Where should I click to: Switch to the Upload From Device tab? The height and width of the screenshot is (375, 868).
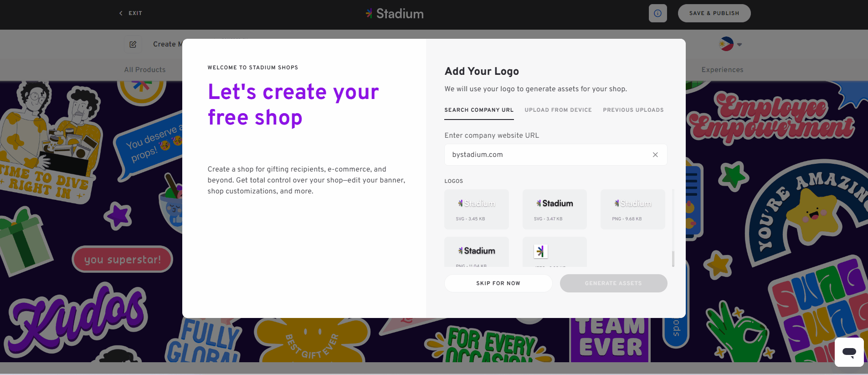(558, 110)
